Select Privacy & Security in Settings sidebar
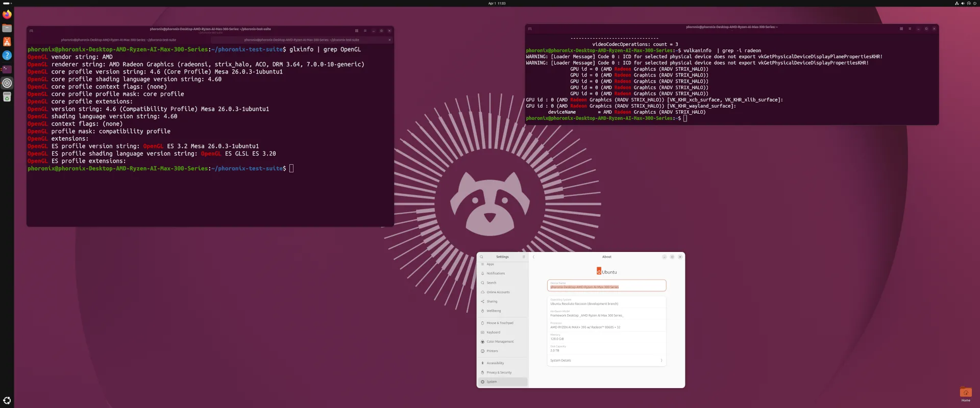Screen dimensions: 980x408 499,373
